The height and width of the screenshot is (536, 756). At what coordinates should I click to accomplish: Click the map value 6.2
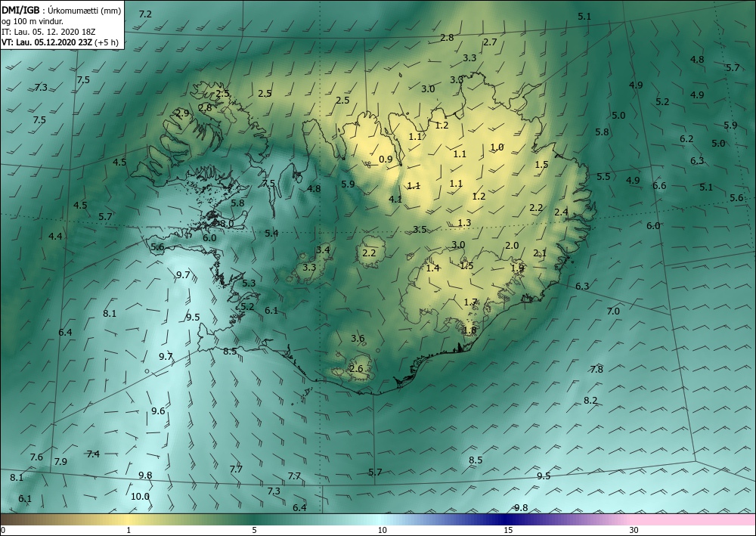point(686,139)
